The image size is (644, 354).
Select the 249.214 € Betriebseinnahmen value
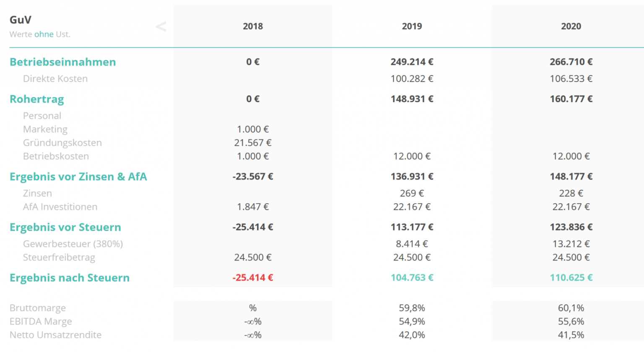(412, 62)
